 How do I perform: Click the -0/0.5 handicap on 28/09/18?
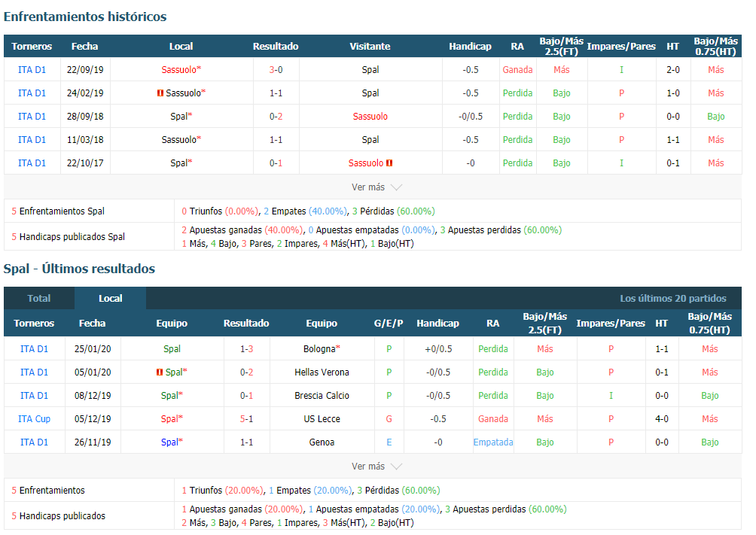click(470, 116)
